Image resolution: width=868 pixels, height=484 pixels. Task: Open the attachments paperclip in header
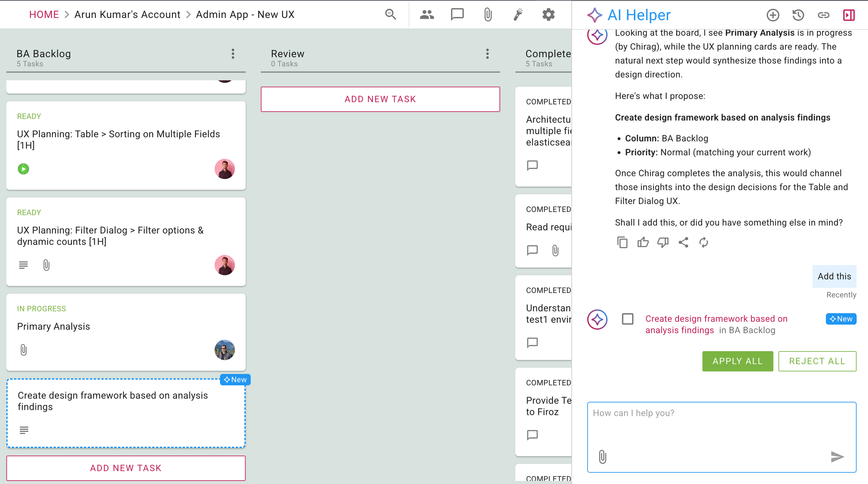pyautogui.click(x=488, y=15)
